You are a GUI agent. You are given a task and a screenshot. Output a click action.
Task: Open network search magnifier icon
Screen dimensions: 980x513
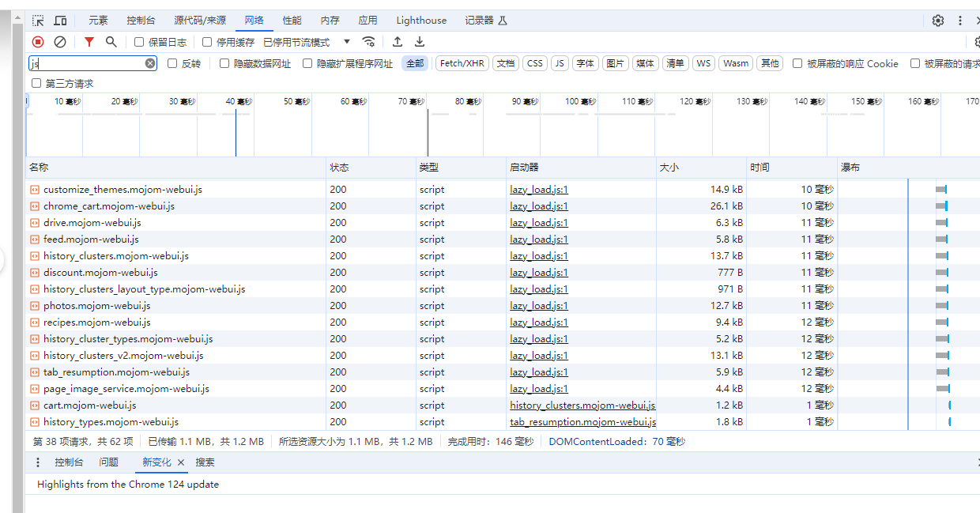(111, 42)
